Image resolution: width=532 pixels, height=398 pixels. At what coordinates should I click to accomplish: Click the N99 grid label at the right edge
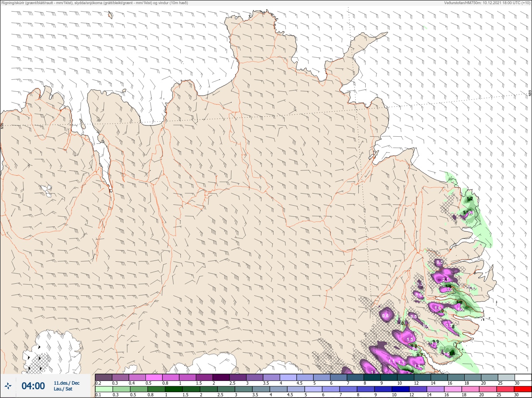pyautogui.click(x=530, y=94)
